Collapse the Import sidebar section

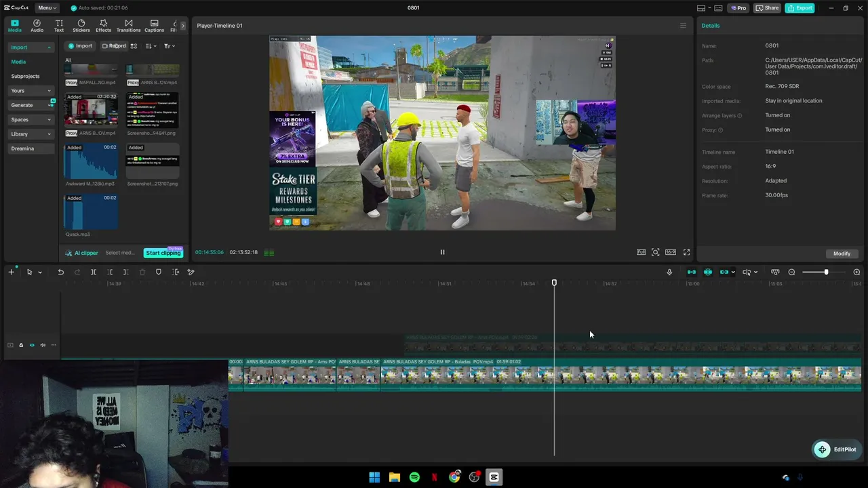(31, 47)
